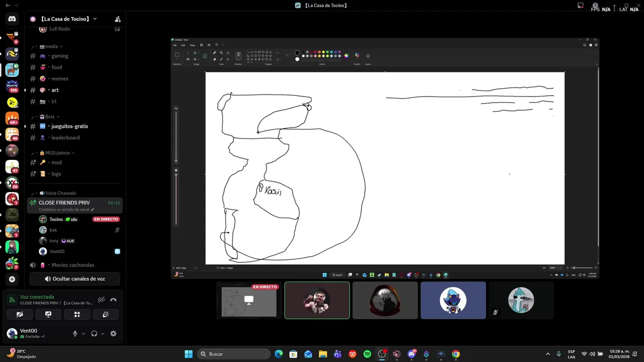
Task: Click the Ocultar canales de voz button
Action: point(74,279)
